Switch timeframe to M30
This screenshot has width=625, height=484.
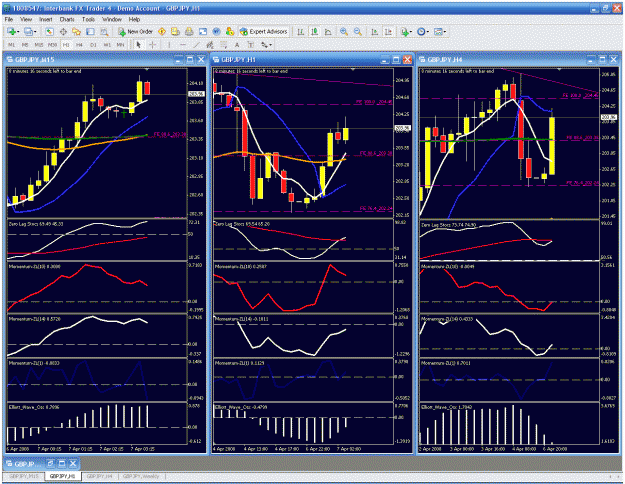pos(52,45)
